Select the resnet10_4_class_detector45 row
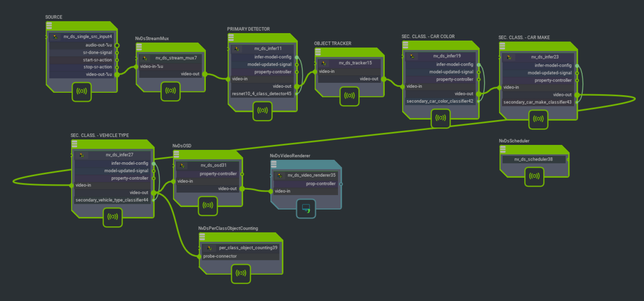The image size is (644, 301). 262,94
